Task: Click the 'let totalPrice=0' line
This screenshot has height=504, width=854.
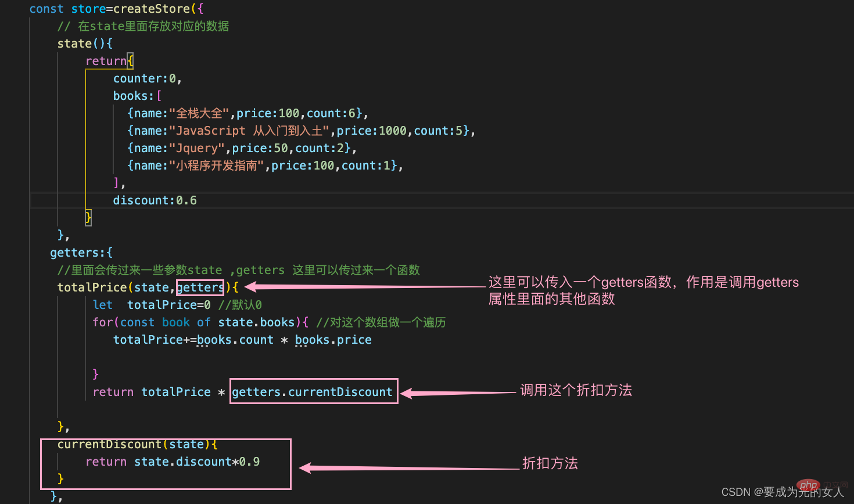Action: coord(152,305)
